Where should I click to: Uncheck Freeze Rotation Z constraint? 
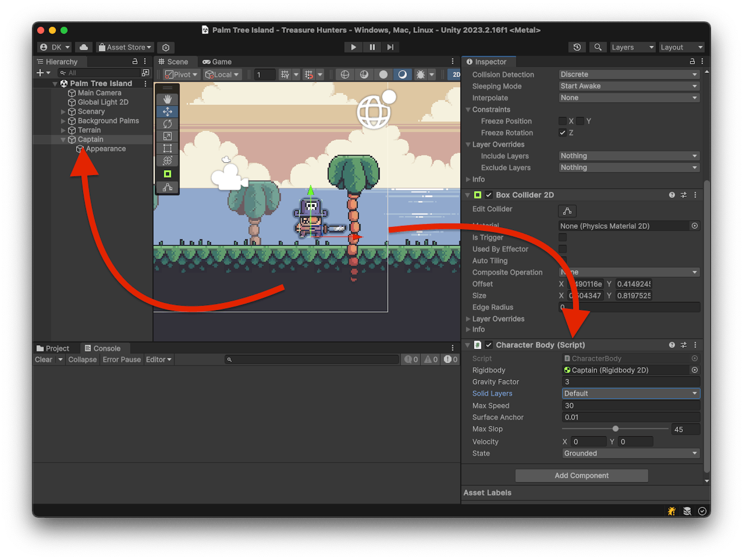[x=563, y=133]
